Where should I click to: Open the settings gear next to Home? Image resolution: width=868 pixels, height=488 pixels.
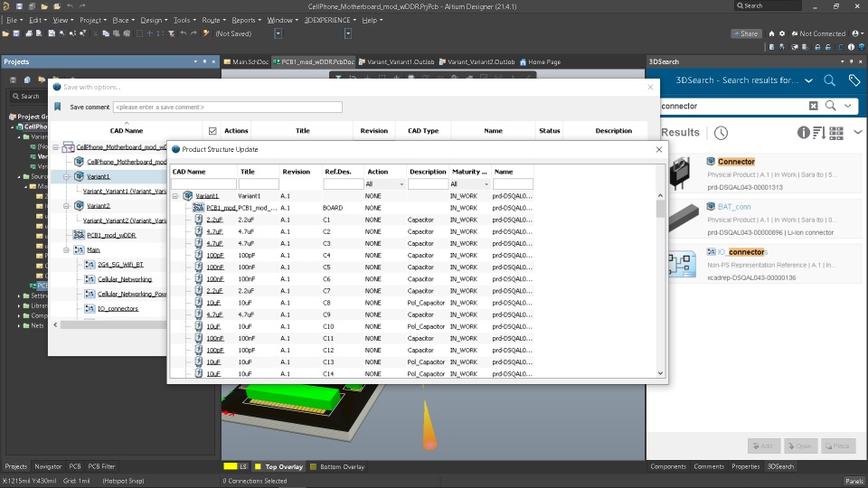(x=782, y=33)
